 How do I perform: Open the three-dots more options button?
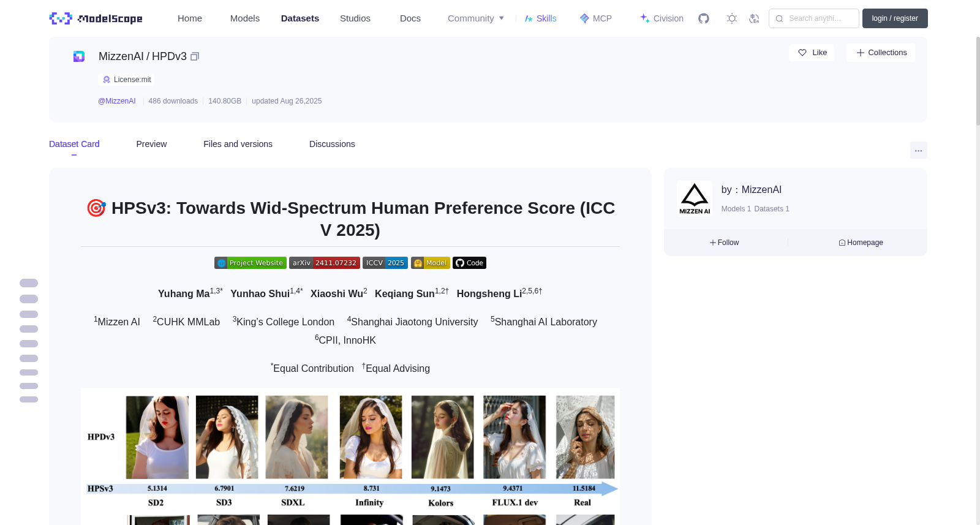click(918, 150)
